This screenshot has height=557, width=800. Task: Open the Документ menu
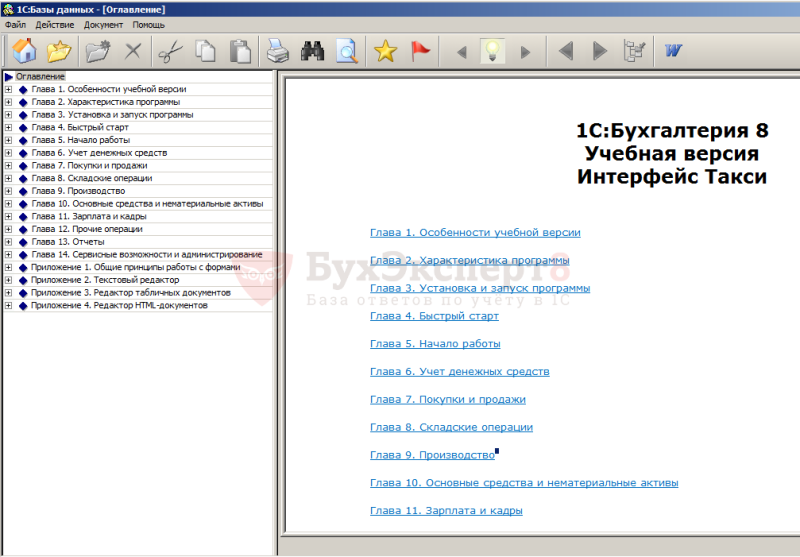103,24
